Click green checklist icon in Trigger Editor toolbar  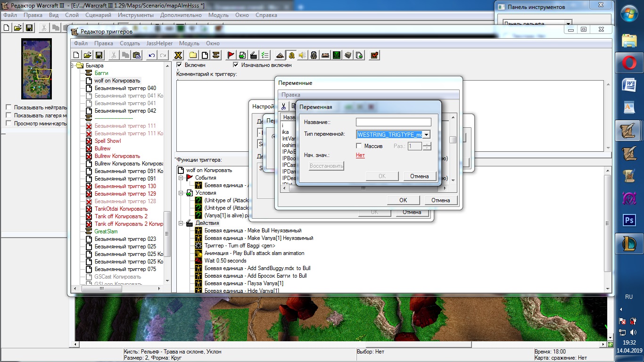pos(265,55)
